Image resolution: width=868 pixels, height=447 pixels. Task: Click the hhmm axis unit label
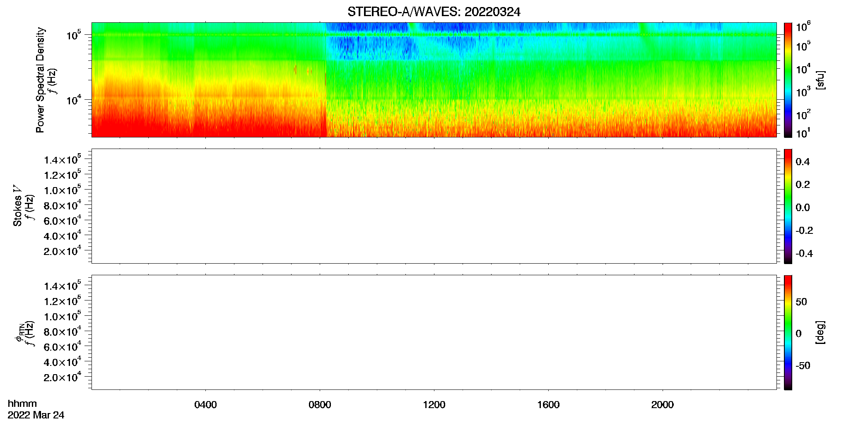22,404
